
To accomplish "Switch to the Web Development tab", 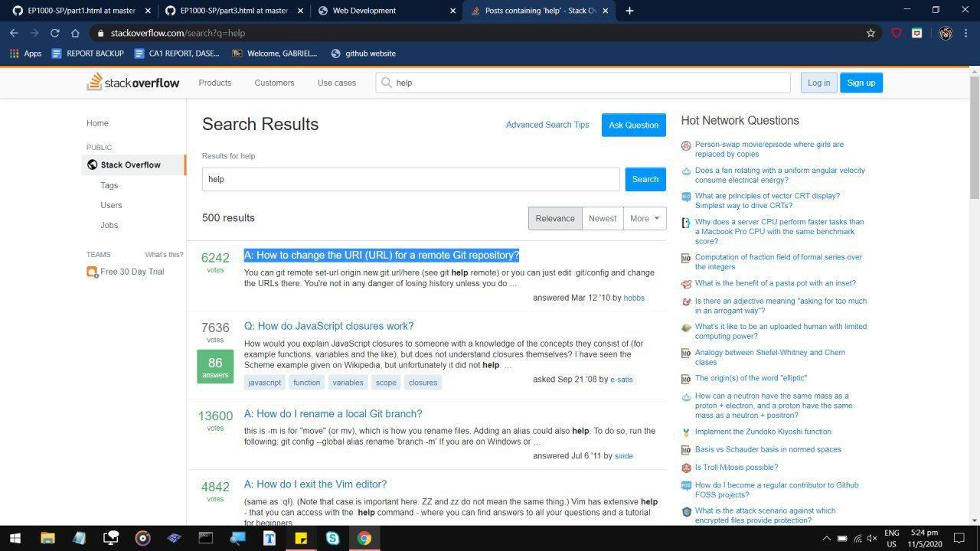I will [387, 11].
